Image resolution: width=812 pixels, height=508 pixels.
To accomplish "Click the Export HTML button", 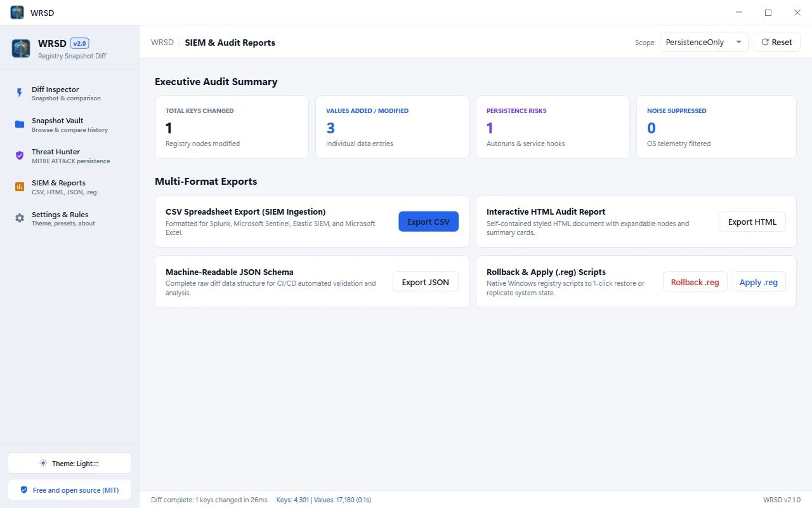I will pyautogui.click(x=752, y=222).
